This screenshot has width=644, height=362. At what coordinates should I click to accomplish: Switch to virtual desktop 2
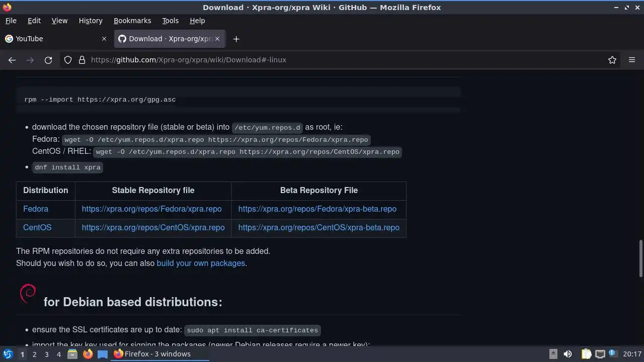pyautogui.click(x=34, y=354)
